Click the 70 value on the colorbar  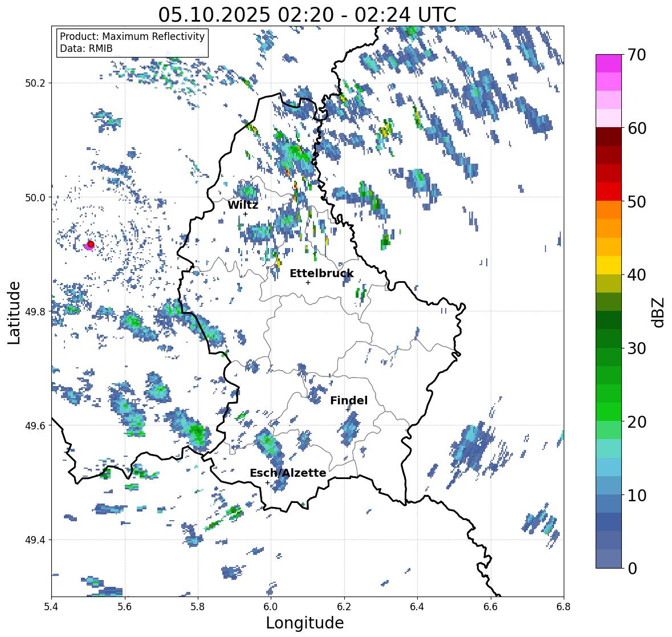637,55
